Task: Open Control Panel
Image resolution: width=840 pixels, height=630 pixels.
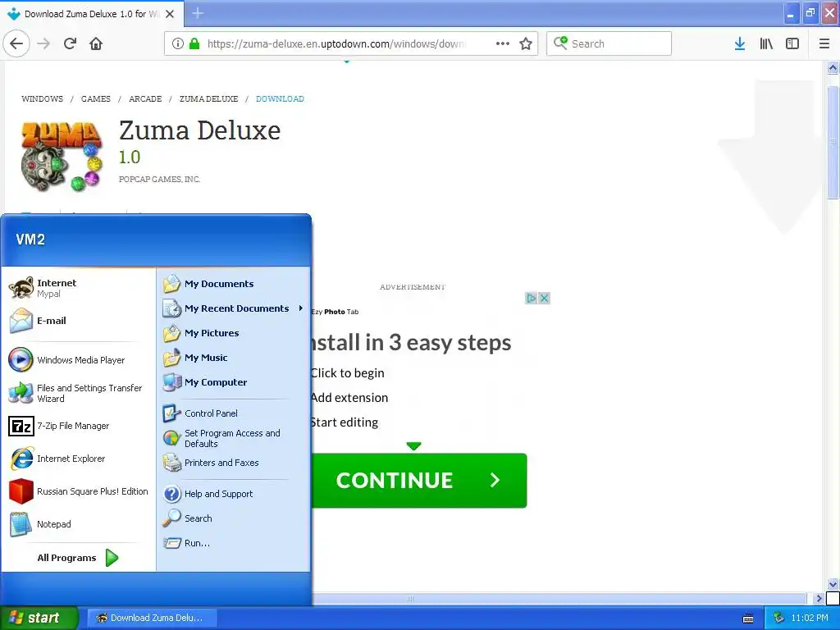Action: point(233,413)
